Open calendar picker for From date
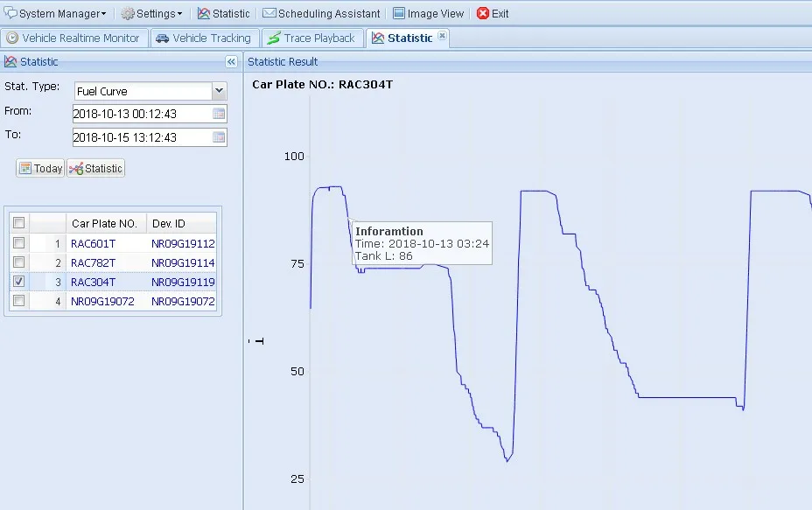Screen dimensions: 812x510 [219, 114]
